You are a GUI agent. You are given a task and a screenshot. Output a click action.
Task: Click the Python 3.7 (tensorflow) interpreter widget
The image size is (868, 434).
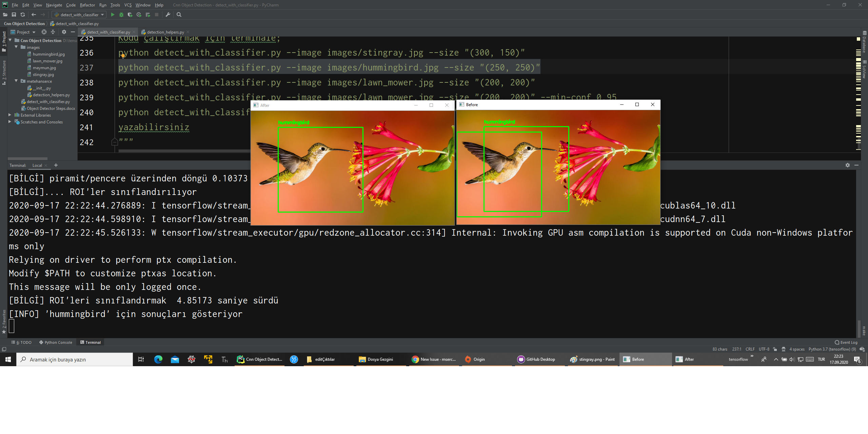829,349
